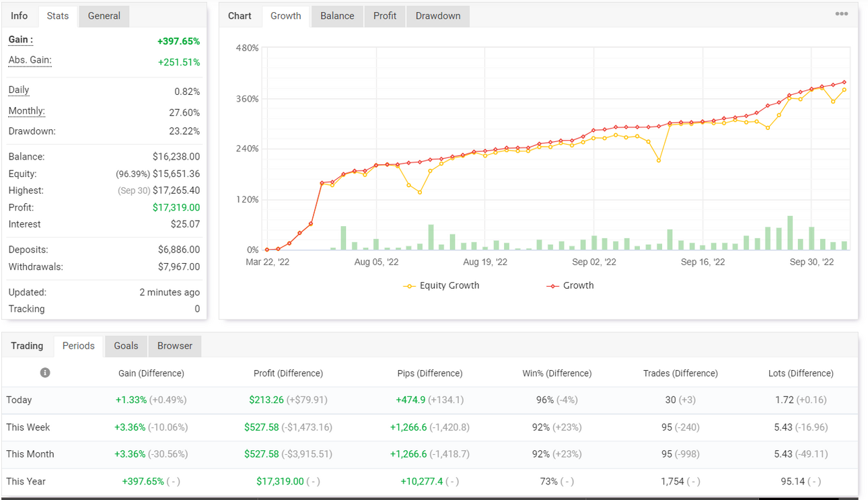868x500 pixels.
Task: Click the Mar 22, '22 axis label
Action: [x=267, y=262]
